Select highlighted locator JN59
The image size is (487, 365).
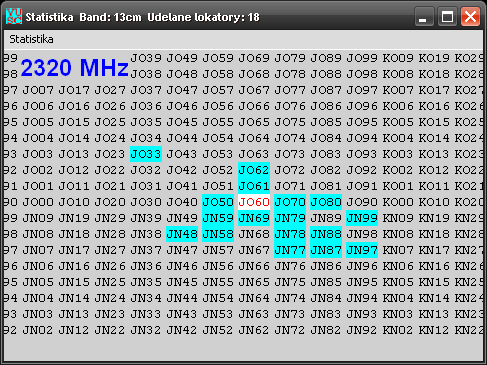pyautogui.click(x=218, y=218)
